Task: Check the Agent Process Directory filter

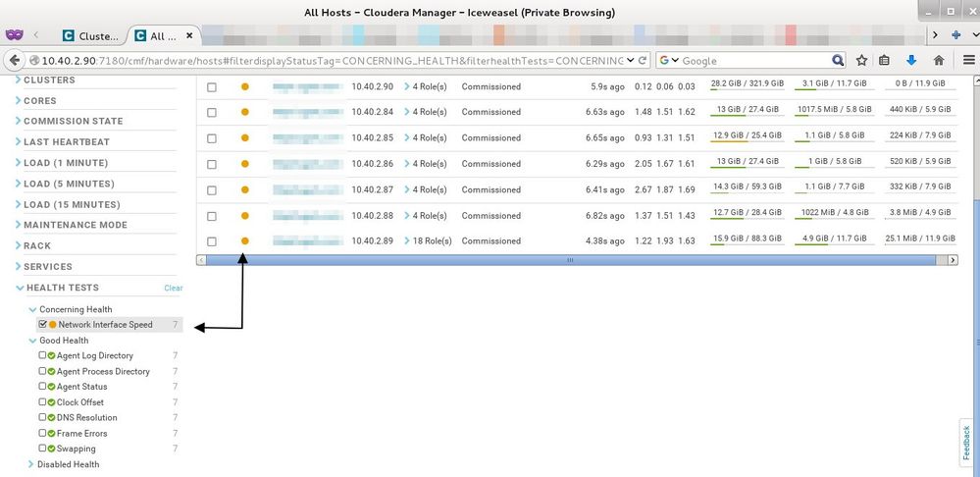Action: click(x=42, y=371)
